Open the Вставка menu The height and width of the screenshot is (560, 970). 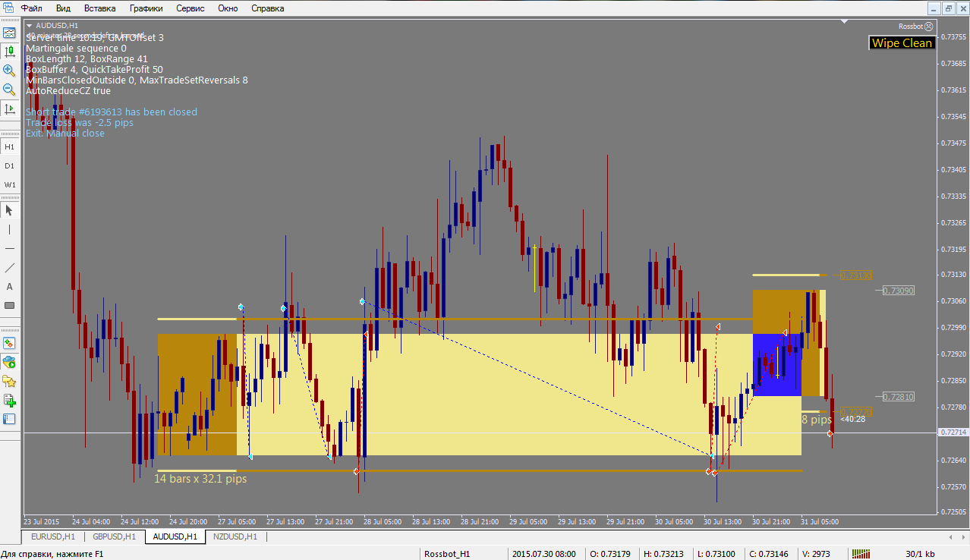[100, 8]
